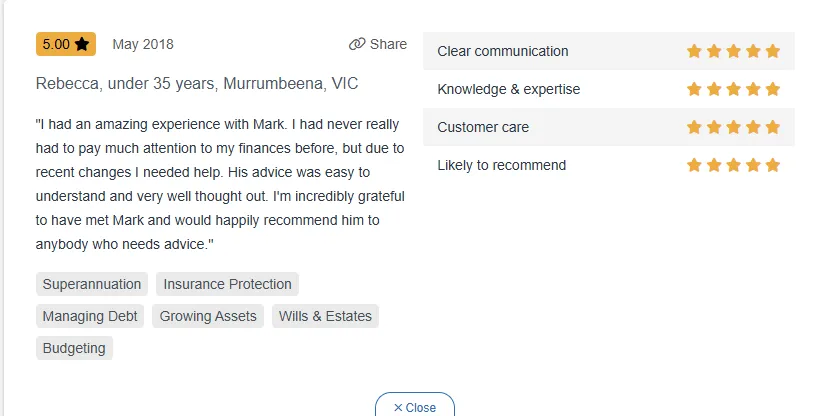Click first star of Clear communication rating
Screen dimensions: 822x416
coord(694,51)
